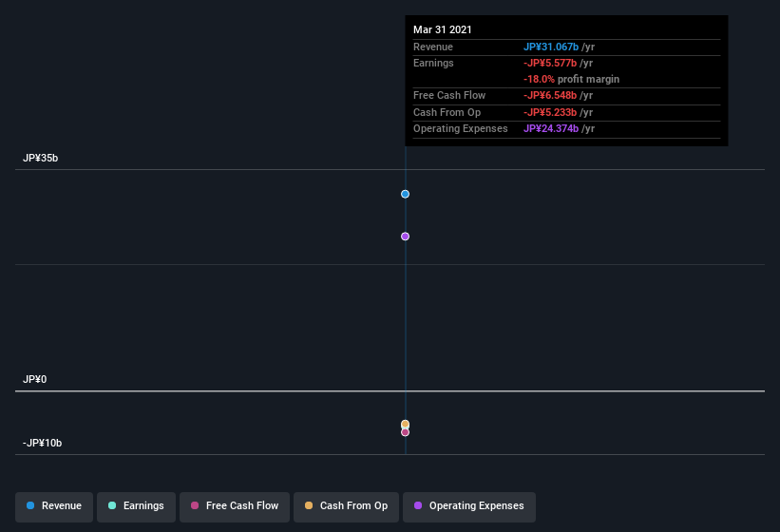Click the Operating Expenses label in tooltip
The image size is (780, 532).
click(460, 129)
